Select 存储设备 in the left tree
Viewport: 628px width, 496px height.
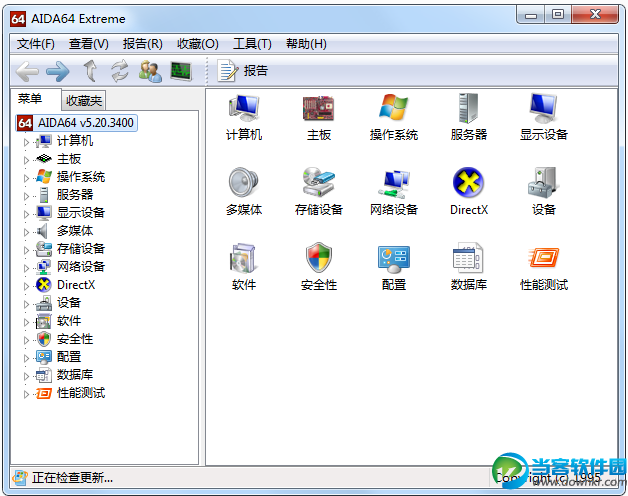81,249
